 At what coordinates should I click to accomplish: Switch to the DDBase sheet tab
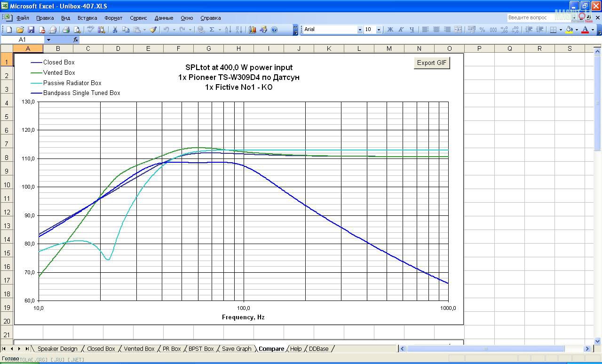point(318,348)
